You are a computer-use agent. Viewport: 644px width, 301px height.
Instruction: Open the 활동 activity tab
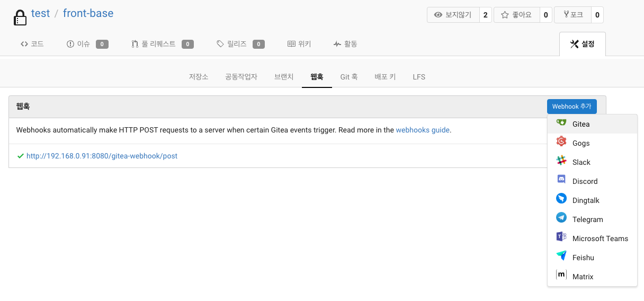(x=345, y=44)
